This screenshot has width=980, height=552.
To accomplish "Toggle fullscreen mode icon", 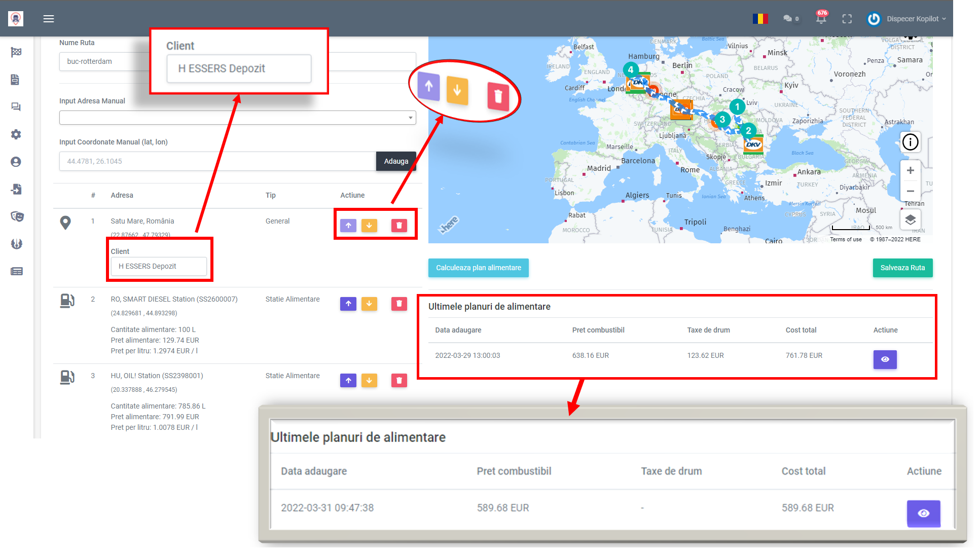I will click(847, 19).
